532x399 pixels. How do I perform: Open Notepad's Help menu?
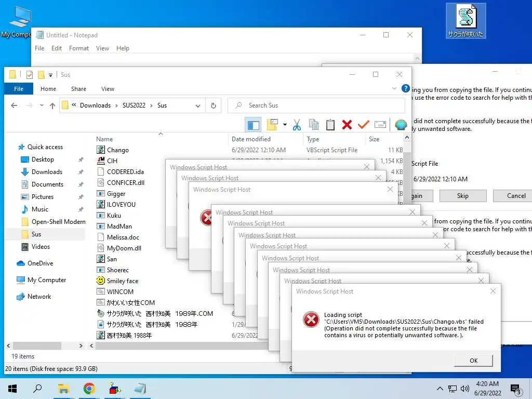123,48
